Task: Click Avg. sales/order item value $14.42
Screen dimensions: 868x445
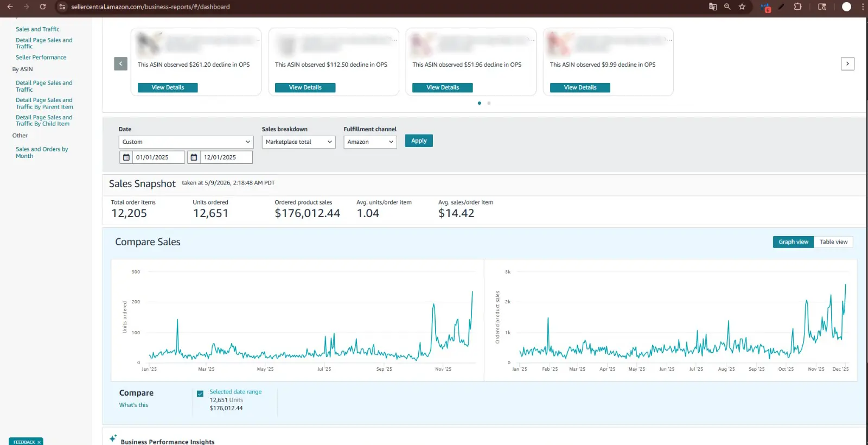Action: click(456, 213)
